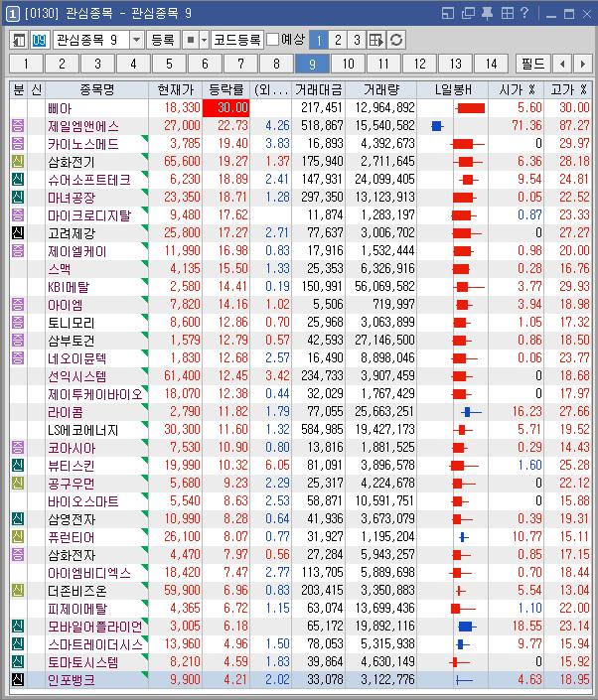Image resolution: width=598 pixels, height=700 pixels.
Task: Click the black square stop icon
Action: coord(191,40)
